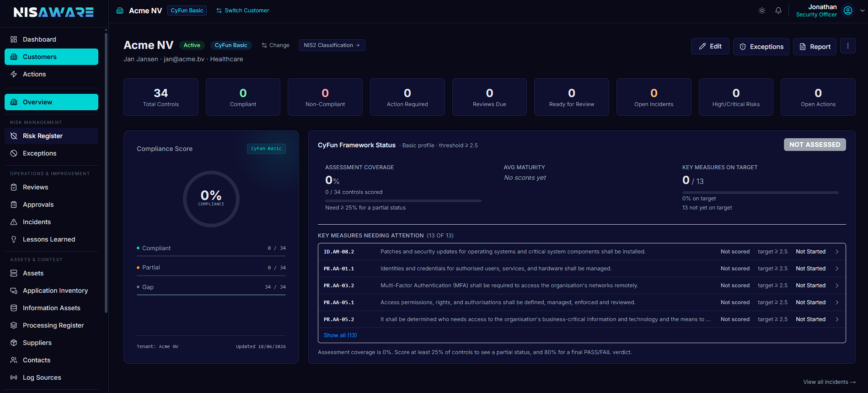Open NIS2 Classification
This screenshot has height=393, width=868.
(x=332, y=45)
